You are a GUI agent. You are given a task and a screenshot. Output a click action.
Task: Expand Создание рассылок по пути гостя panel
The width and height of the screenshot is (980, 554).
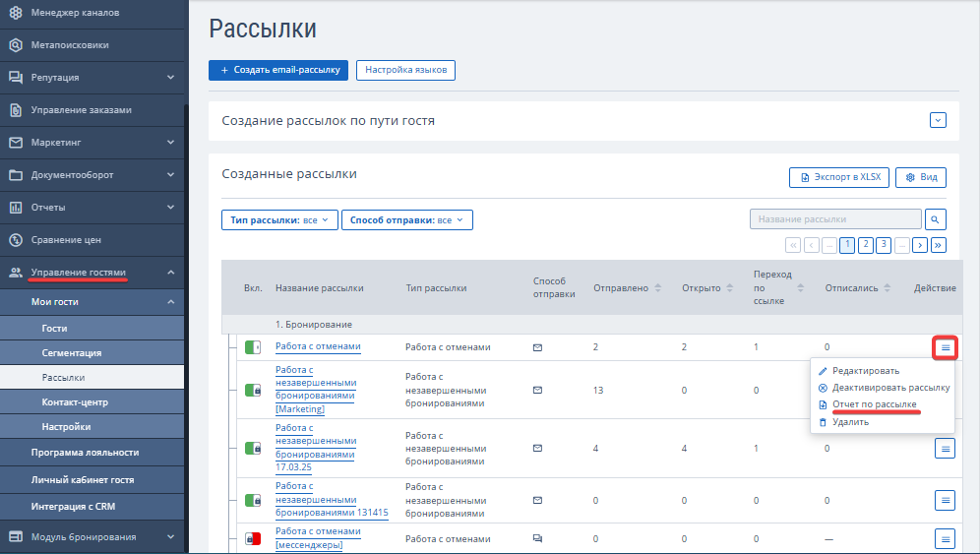(x=938, y=120)
